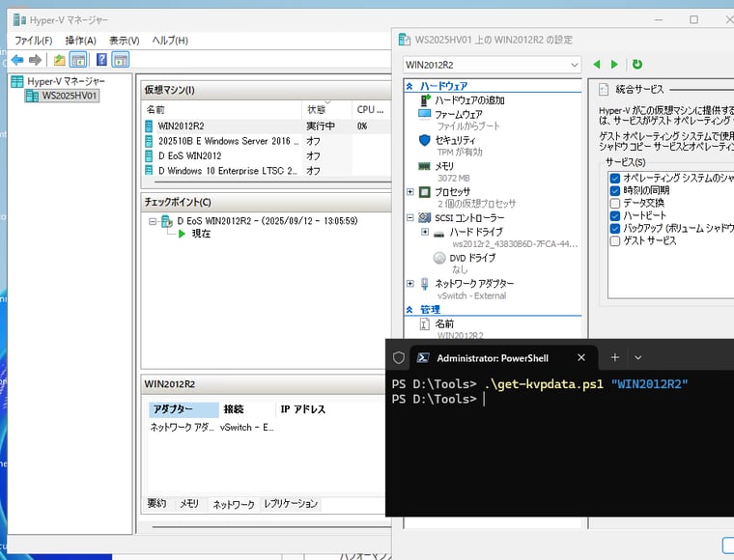The image size is (734, 560).
Task: Switch to the ネットワーク tab
Action: (x=233, y=504)
